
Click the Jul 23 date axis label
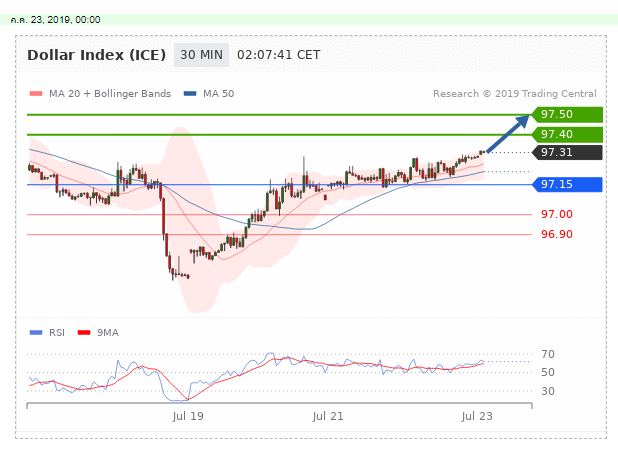click(477, 416)
